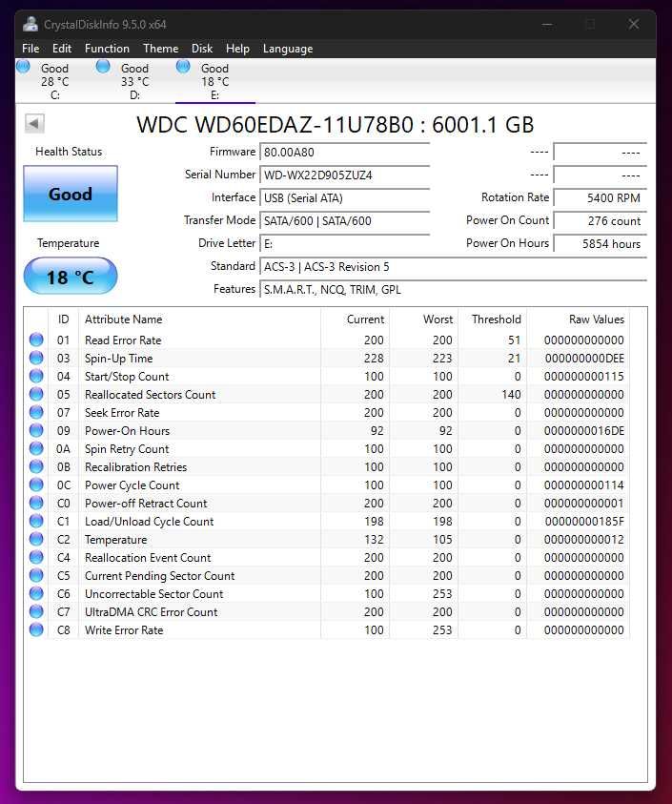
Task: Click the status orb for Power-off Retract Count
Action: coord(36,503)
